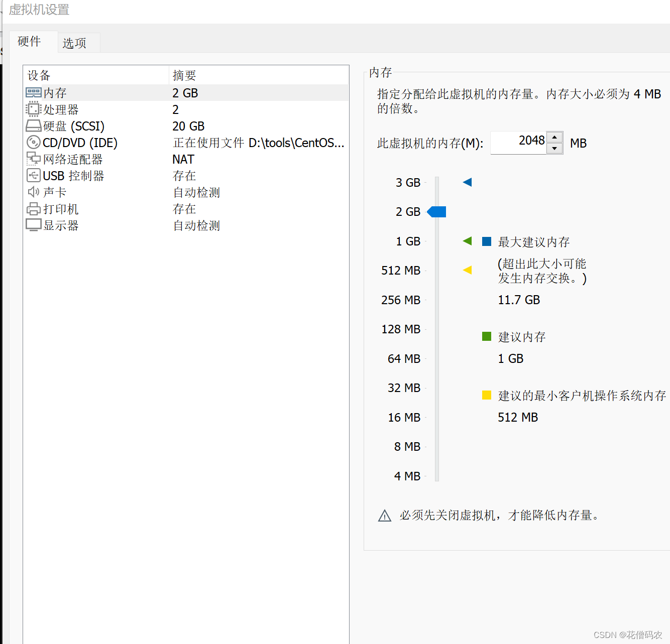Switch to the 硬件 tab
Image resolution: width=670 pixels, height=644 pixels.
29,41
